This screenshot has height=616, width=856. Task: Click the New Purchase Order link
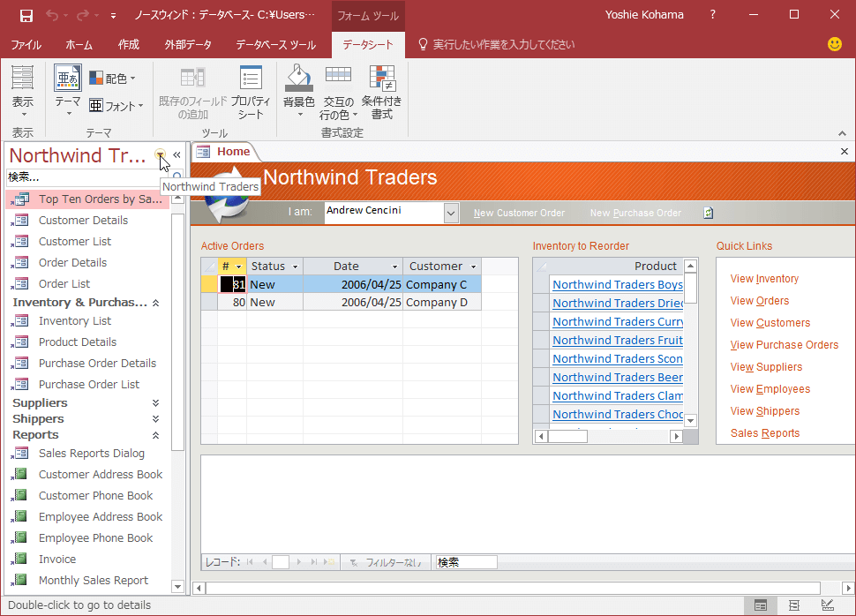[x=635, y=213]
